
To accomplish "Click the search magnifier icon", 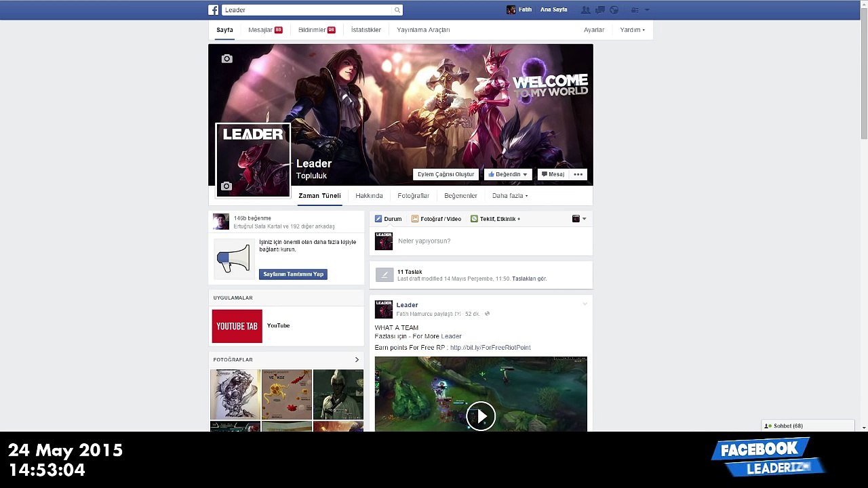I will tap(397, 10).
